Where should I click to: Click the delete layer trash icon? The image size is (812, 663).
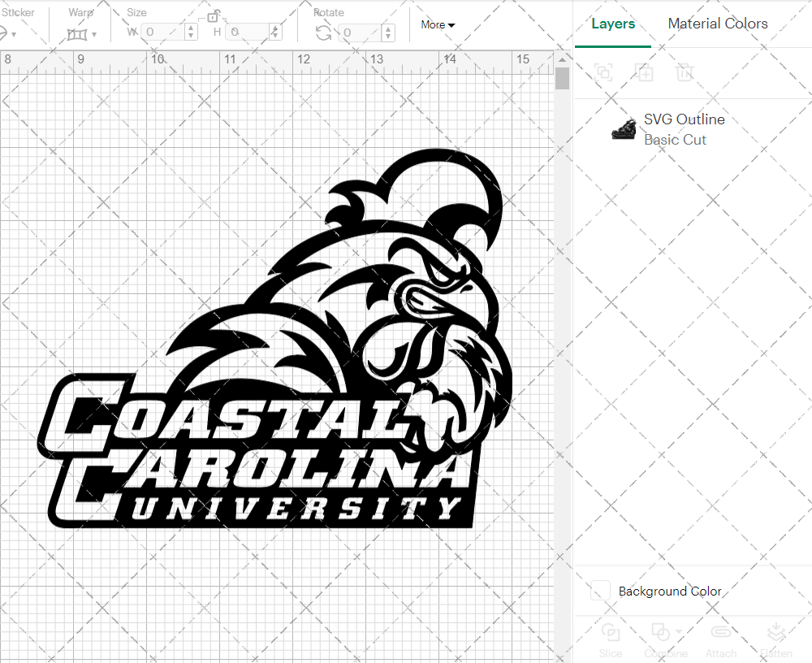(685, 73)
